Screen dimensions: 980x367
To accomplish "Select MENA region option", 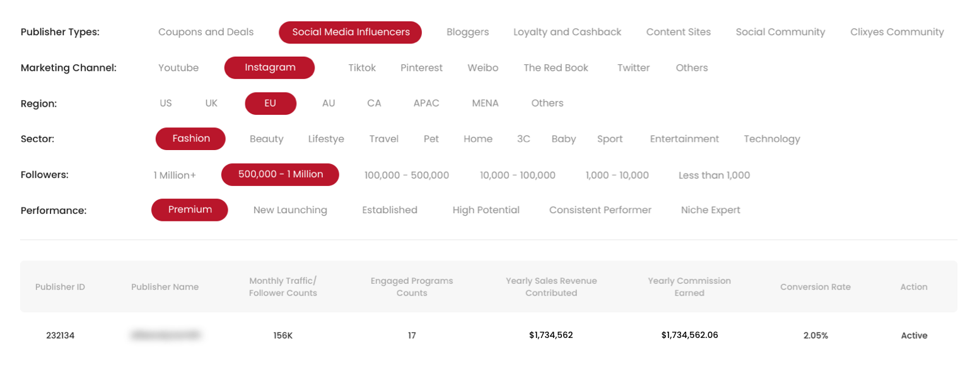I will click(x=485, y=103).
